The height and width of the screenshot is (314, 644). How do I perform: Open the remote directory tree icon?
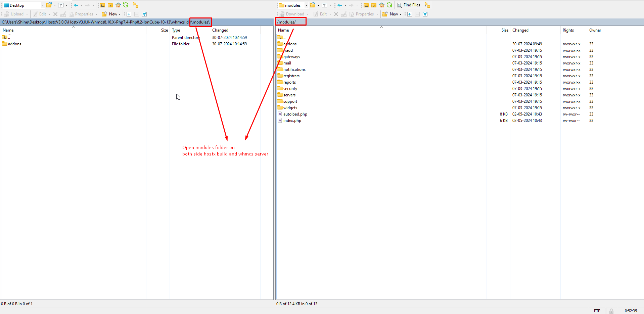tap(427, 5)
